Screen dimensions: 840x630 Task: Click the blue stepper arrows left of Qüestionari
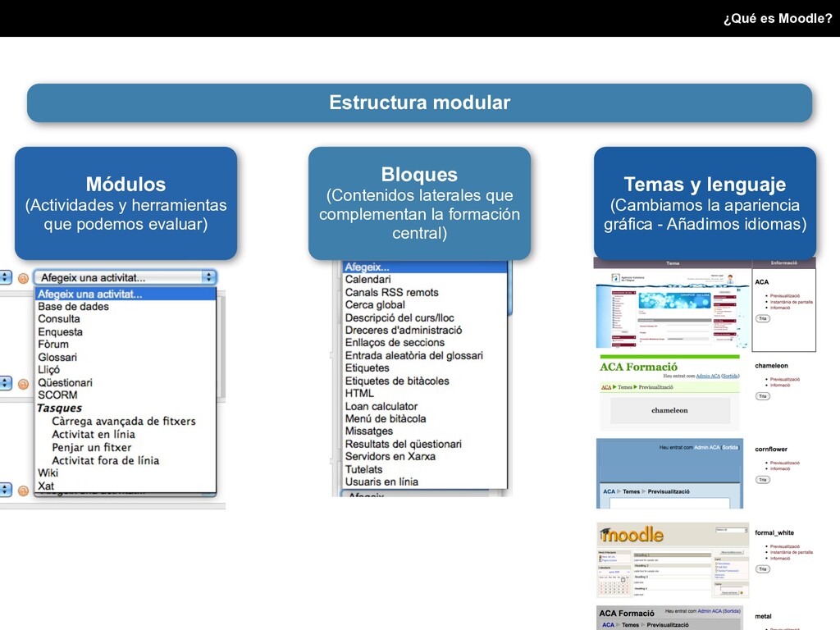point(6,383)
